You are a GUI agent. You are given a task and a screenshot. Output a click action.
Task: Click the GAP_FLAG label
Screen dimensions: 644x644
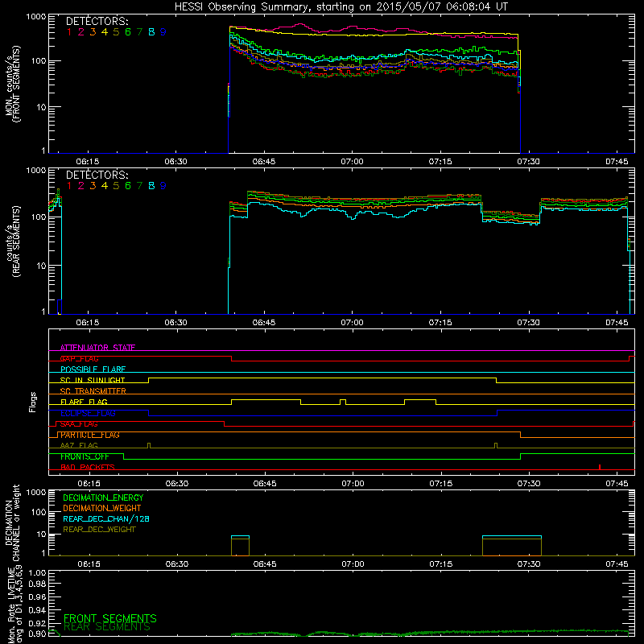[79, 358]
